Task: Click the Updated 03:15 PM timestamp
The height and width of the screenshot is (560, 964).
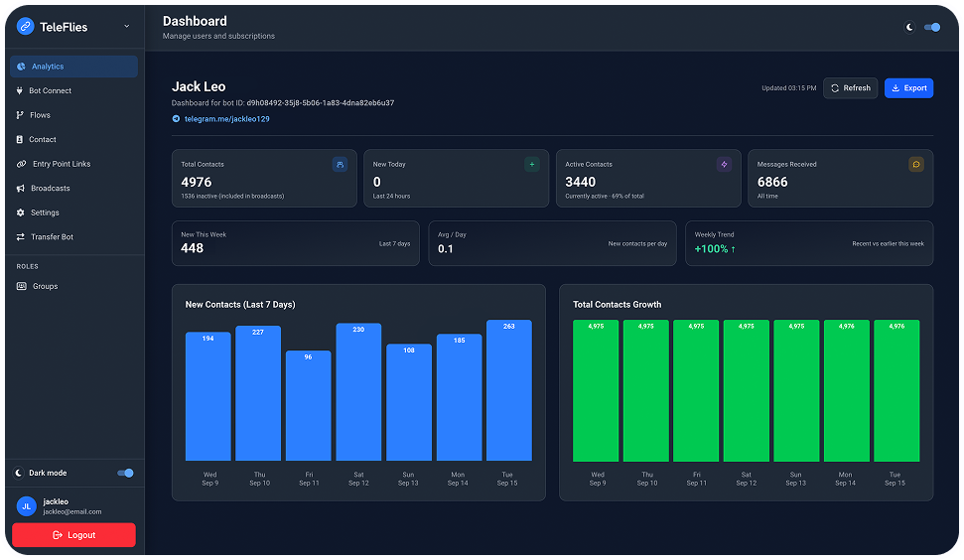Action: coord(789,88)
